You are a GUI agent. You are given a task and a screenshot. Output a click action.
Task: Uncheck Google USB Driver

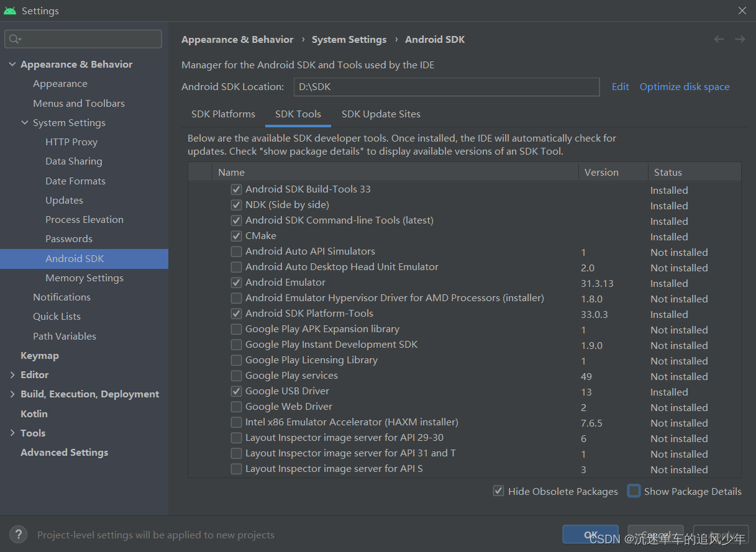(x=236, y=391)
